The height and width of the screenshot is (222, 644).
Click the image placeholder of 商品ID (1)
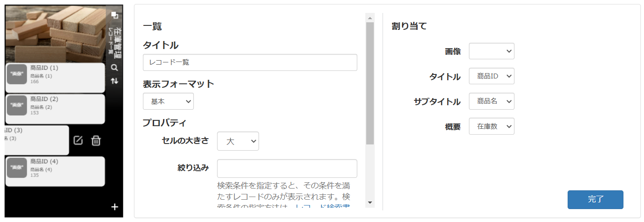[17, 74]
